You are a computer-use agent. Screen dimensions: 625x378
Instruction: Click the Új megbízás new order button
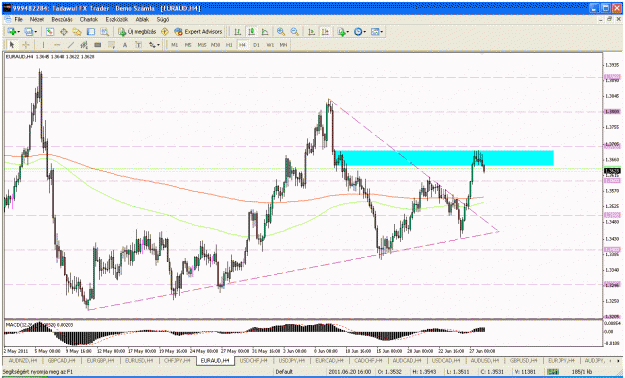[137, 32]
